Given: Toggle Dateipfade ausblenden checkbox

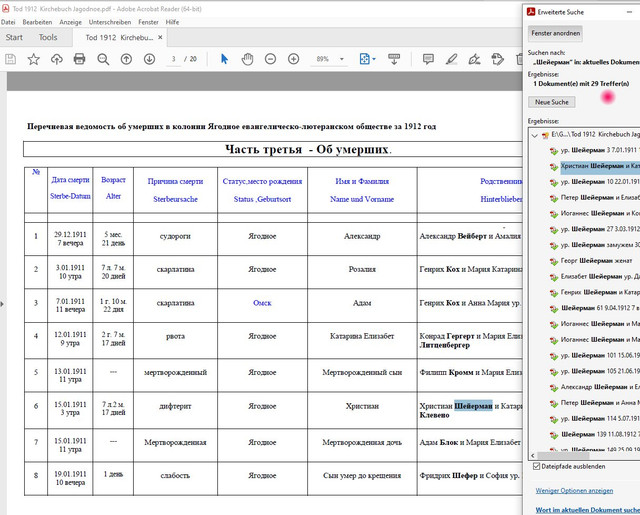Looking at the screenshot, I should [x=536, y=466].
